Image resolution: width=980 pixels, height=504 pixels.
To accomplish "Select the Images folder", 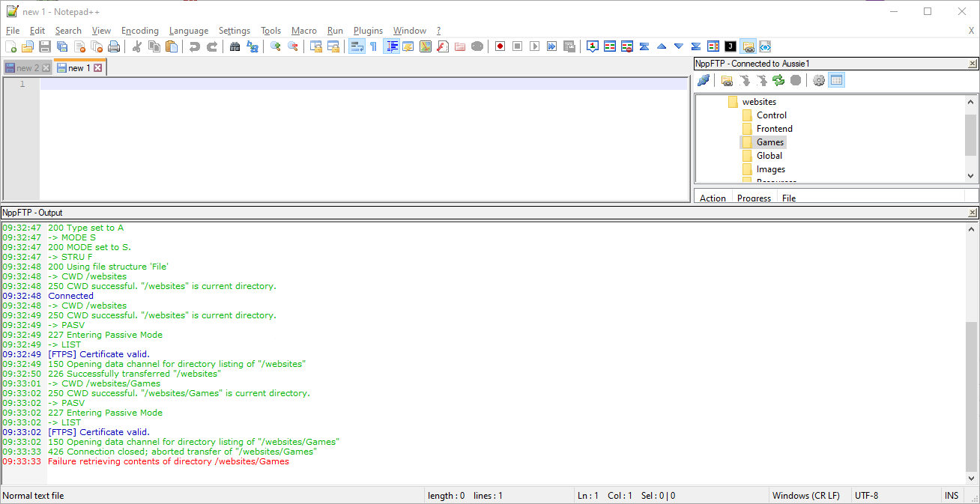I will click(771, 169).
